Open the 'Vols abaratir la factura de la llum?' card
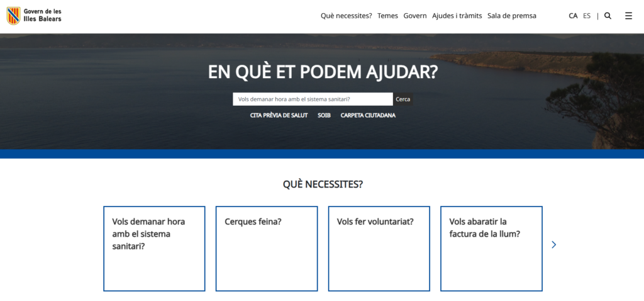Viewport: 644px width, 301px height. [x=491, y=248]
